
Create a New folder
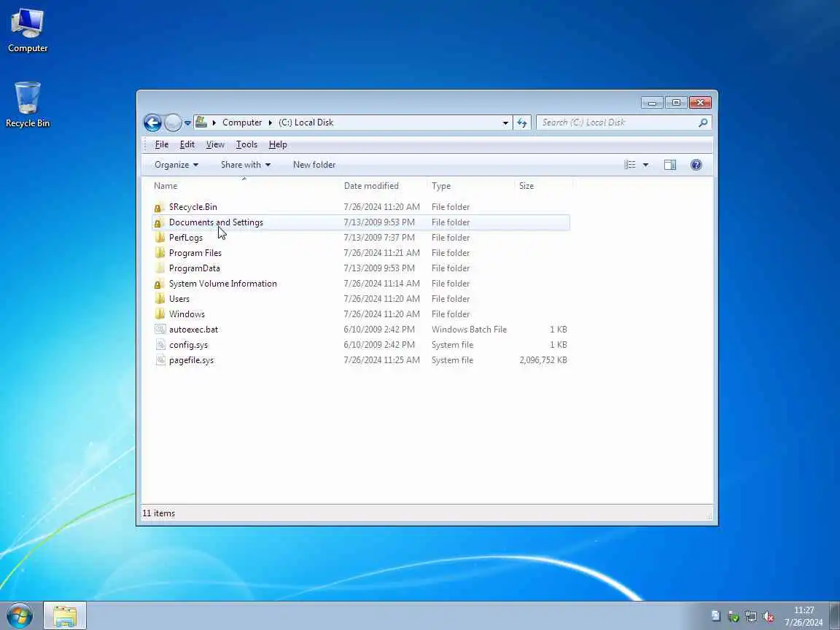pos(314,165)
